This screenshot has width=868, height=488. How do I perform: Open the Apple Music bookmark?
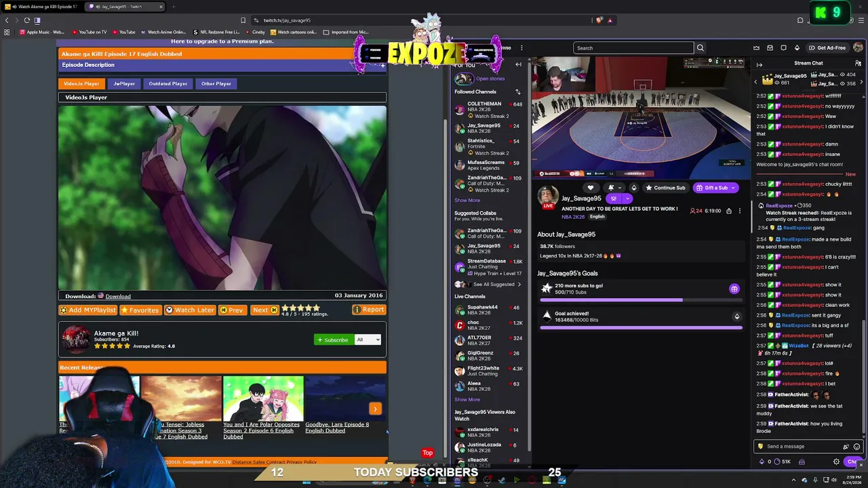pyautogui.click(x=43, y=32)
